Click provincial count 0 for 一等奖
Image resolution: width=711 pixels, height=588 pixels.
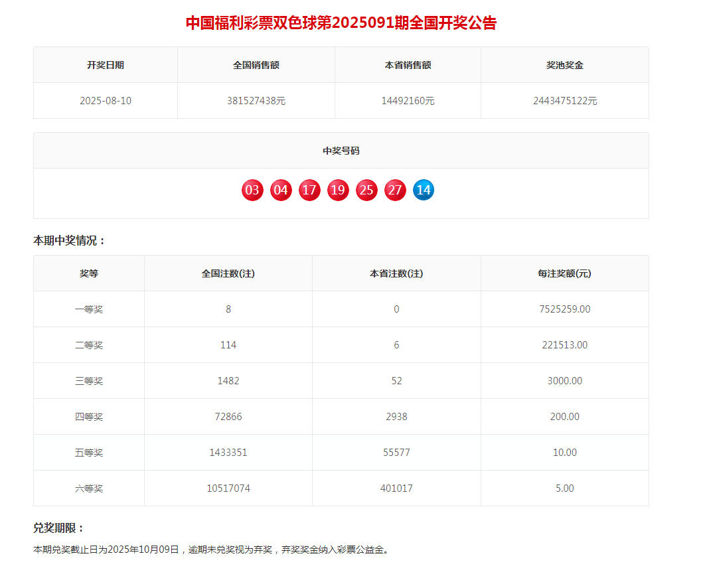(396, 309)
